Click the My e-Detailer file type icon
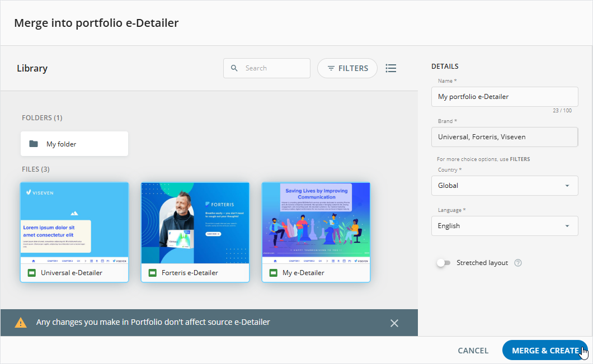 pyautogui.click(x=274, y=273)
